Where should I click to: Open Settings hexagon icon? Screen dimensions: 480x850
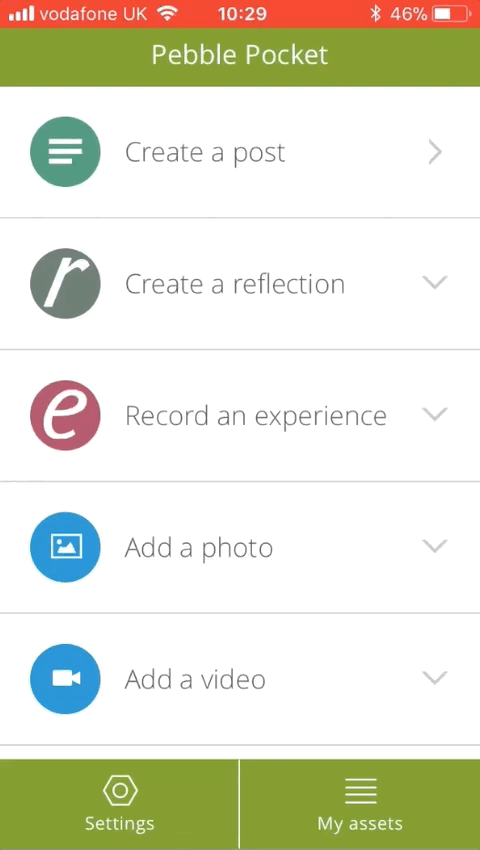click(x=120, y=791)
